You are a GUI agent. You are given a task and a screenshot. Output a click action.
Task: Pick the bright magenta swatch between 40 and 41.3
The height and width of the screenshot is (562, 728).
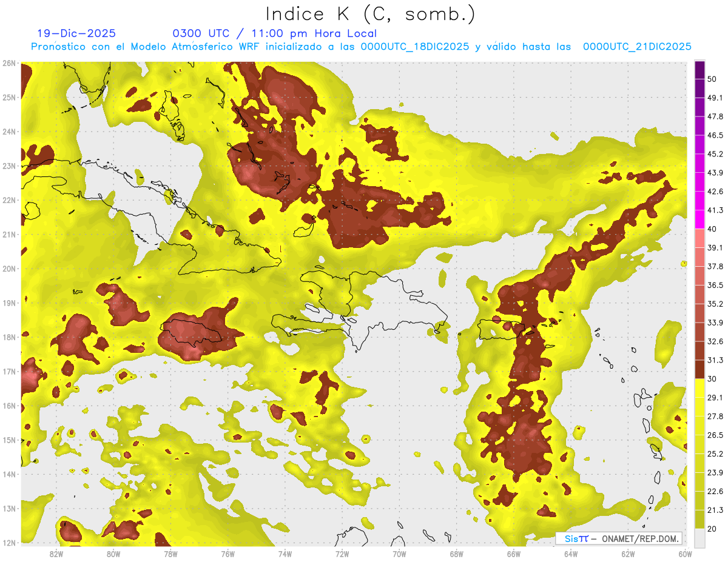[x=699, y=219]
